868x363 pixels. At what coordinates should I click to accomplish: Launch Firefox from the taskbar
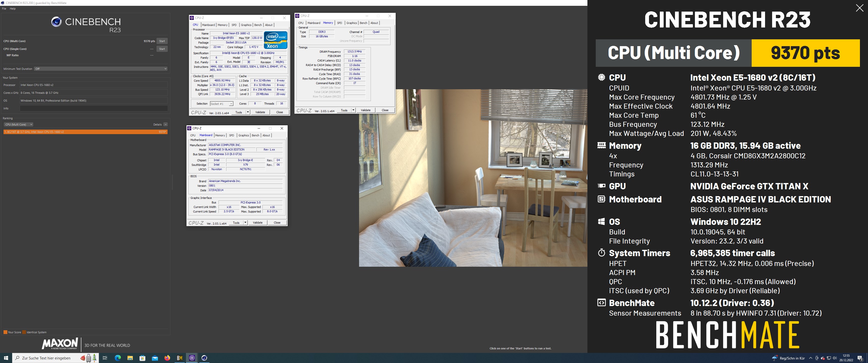click(167, 358)
